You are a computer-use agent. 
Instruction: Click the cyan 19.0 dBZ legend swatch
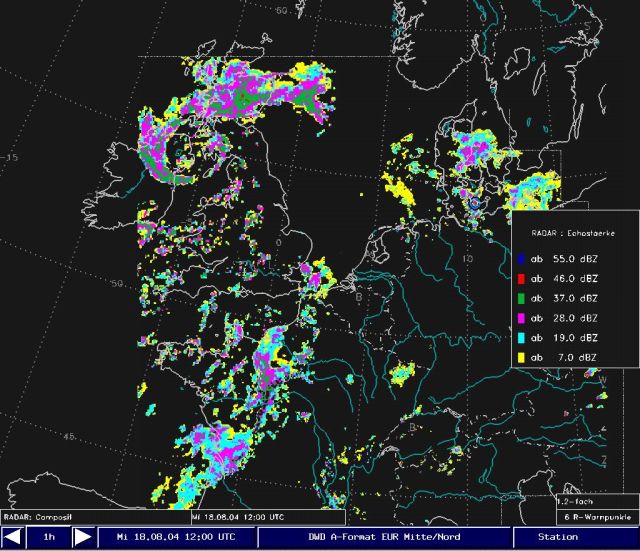pos(520,338)
